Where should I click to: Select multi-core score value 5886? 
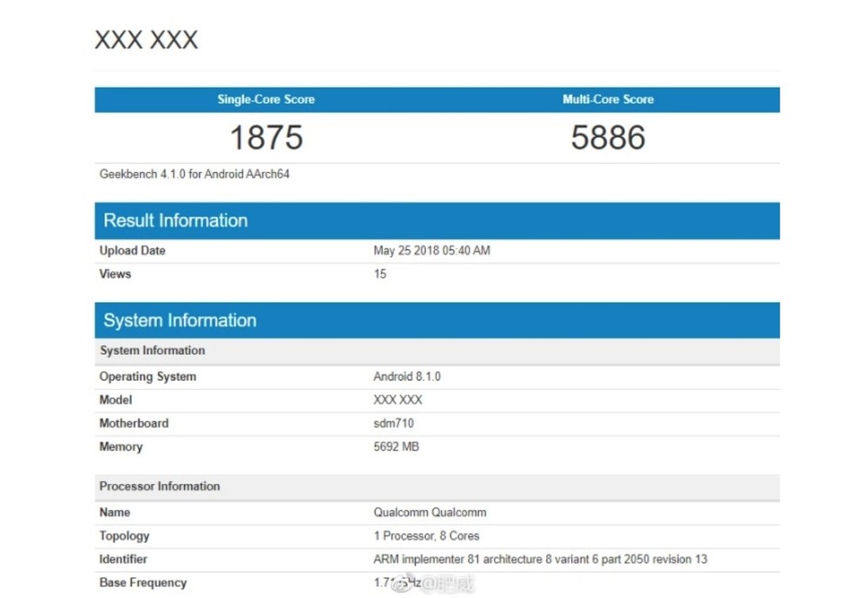[x=608, y=137]
